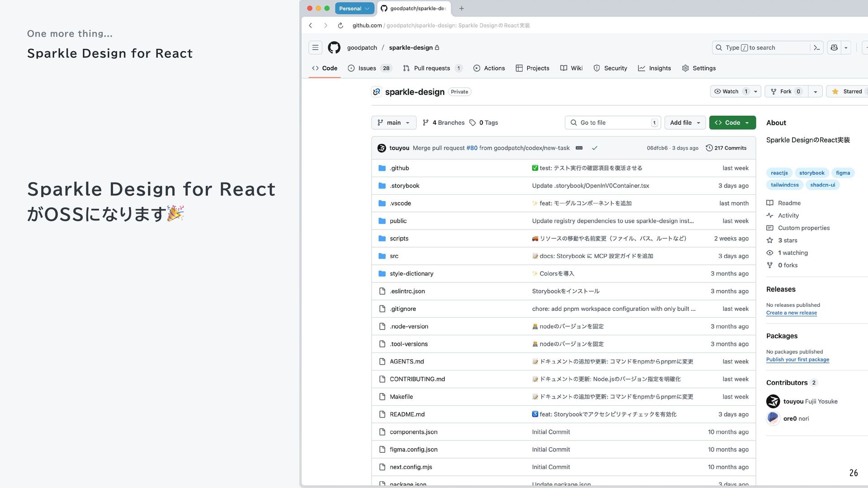The width and height of the screenshot is (868, 488).
Task: Click the Go to file search field
Action: [x=613, y=122]
